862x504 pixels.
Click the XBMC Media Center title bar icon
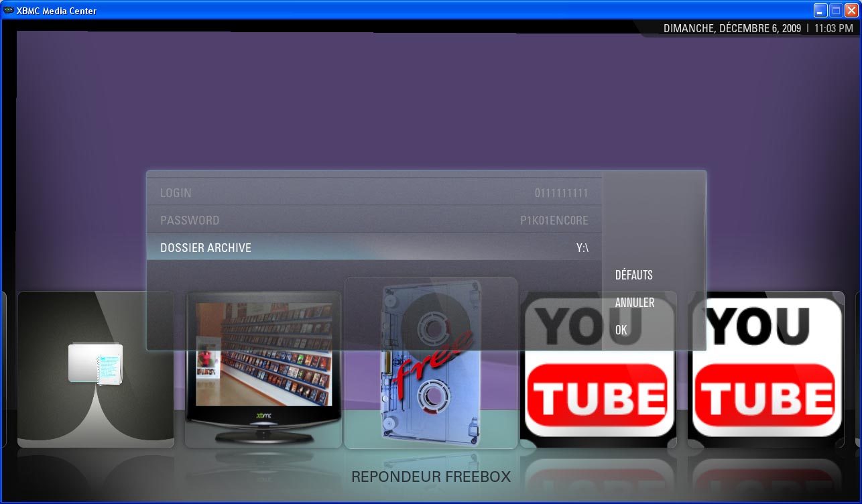(x=9, y=10)
